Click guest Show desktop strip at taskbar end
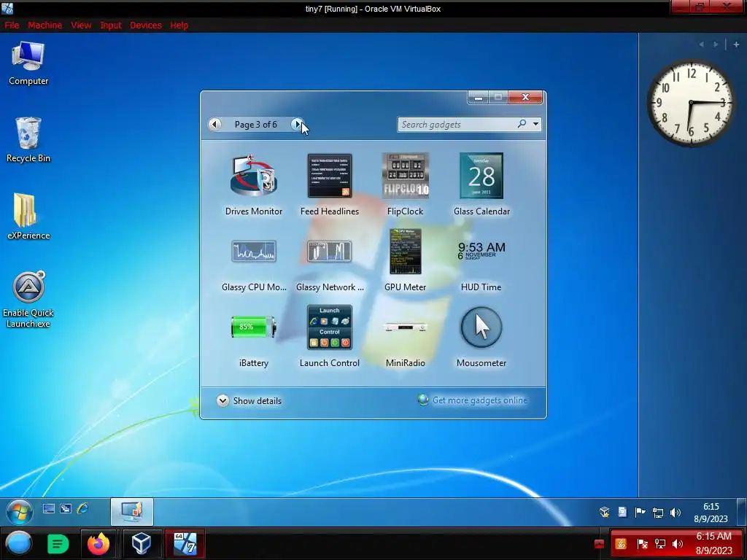Image resolution: width=747 pixels, height=560 pixels. [742, 512]
